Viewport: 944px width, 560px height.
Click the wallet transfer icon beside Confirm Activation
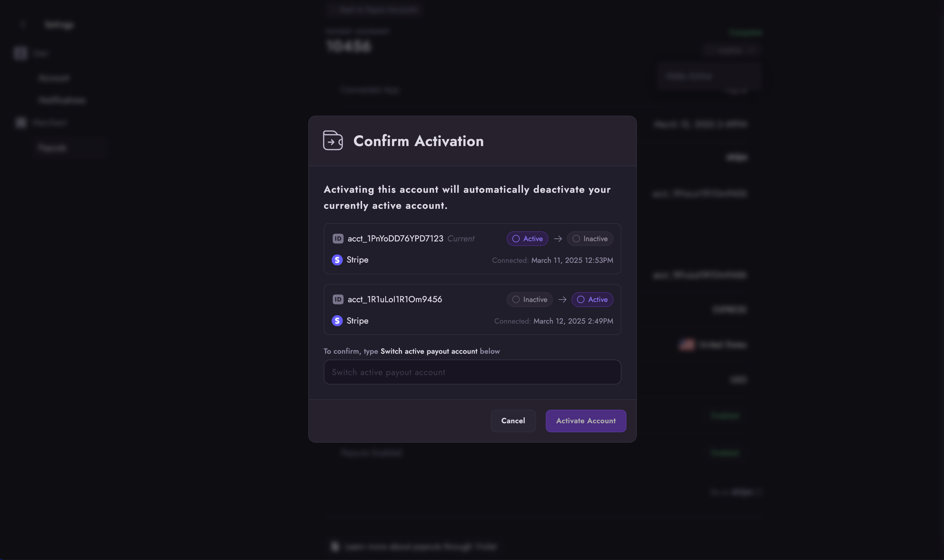coord(333,140)
